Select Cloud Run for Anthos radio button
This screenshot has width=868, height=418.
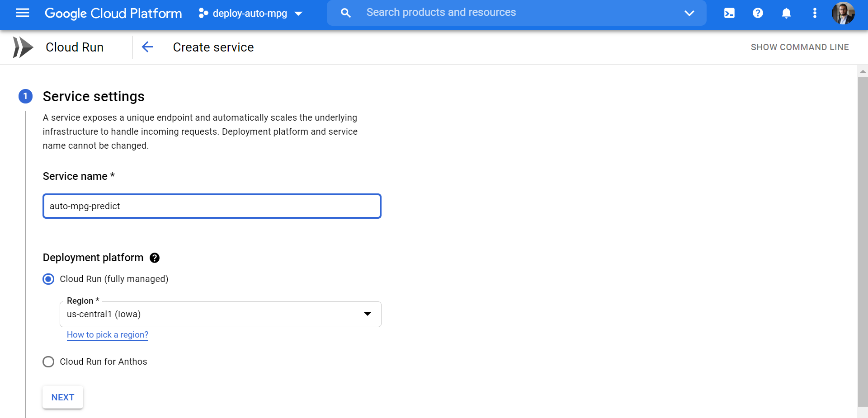[48, 362]
